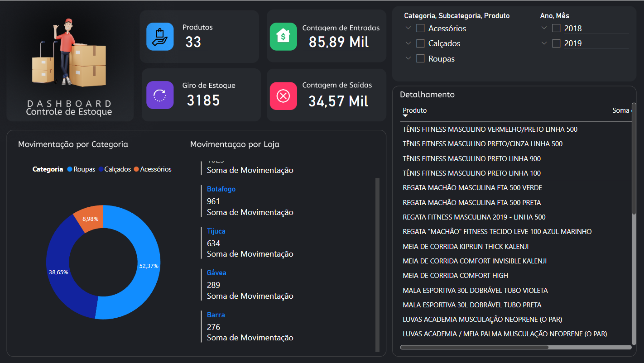The height and width of the screenshot is (363, 644).
Task: Select row REGATA FITNESS MASCULINA 2019 - LINHA 500
Action: coord(516,217)
